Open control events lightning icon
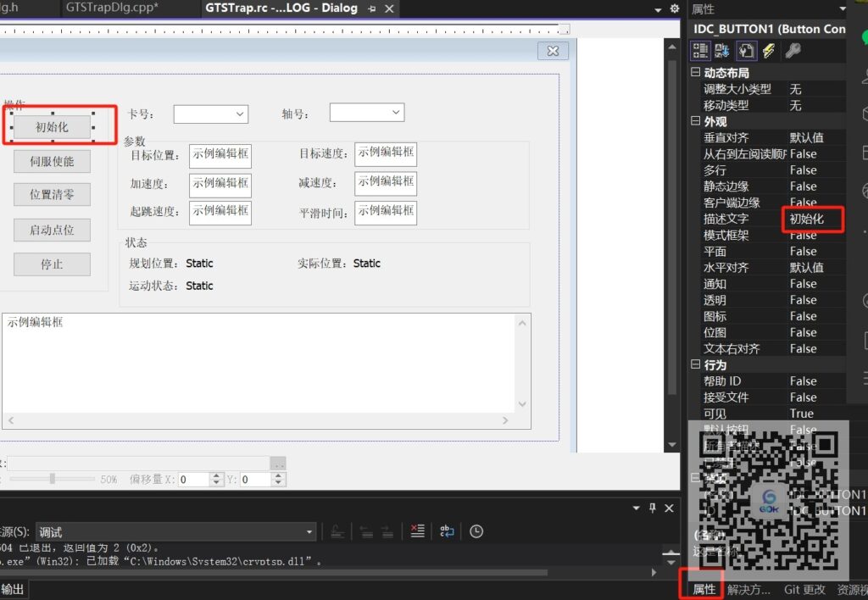The width and height of the screenshot is (868, 600). (769, 51)
